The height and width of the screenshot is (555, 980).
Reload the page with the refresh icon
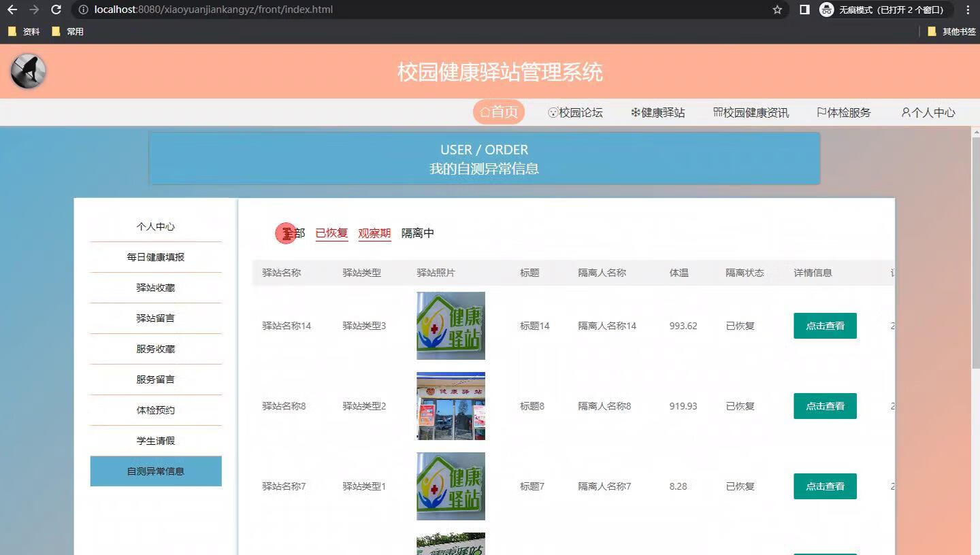(56, 10)
